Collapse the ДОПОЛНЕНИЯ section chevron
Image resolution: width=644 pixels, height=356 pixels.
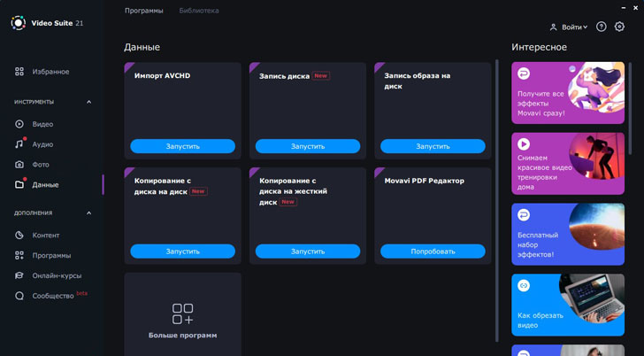tap(88, 213)
